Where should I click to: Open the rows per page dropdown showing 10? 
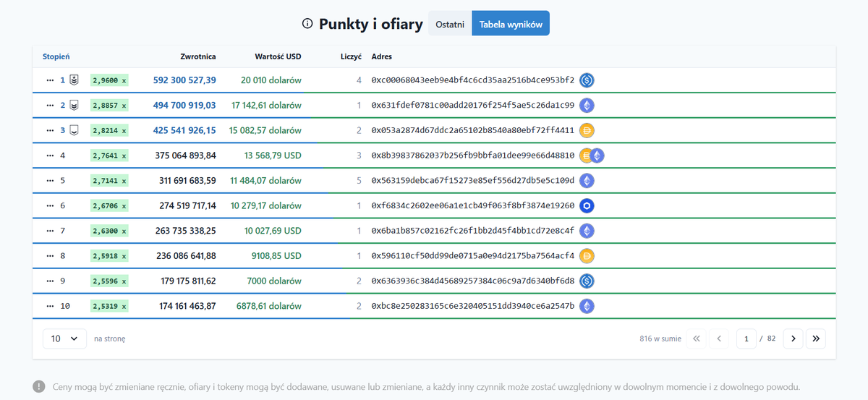tap(65, 339)
